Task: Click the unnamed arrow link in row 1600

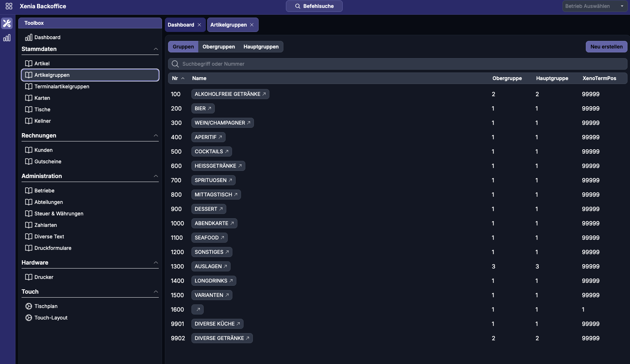Action: pyautogui.click(x=198, y=309)
